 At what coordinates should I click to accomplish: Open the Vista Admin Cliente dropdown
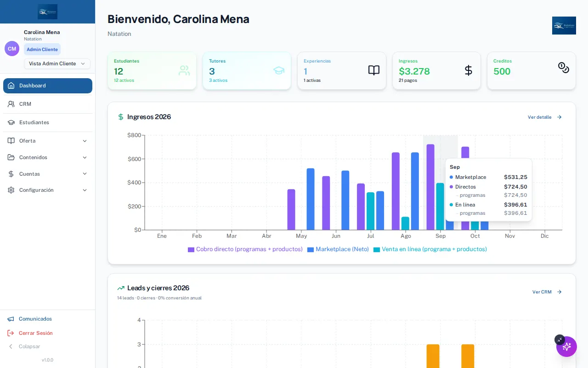pyautogui.click(x=57, y=63)
